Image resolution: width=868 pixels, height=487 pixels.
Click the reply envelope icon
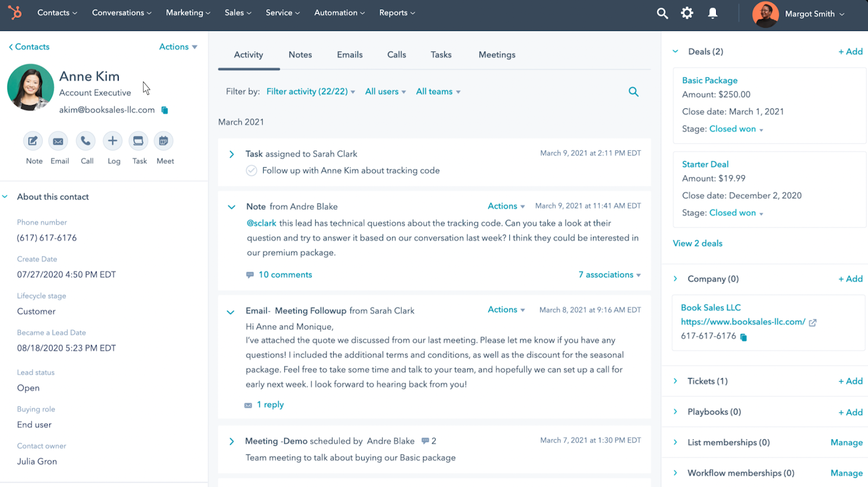coord(248,405)
